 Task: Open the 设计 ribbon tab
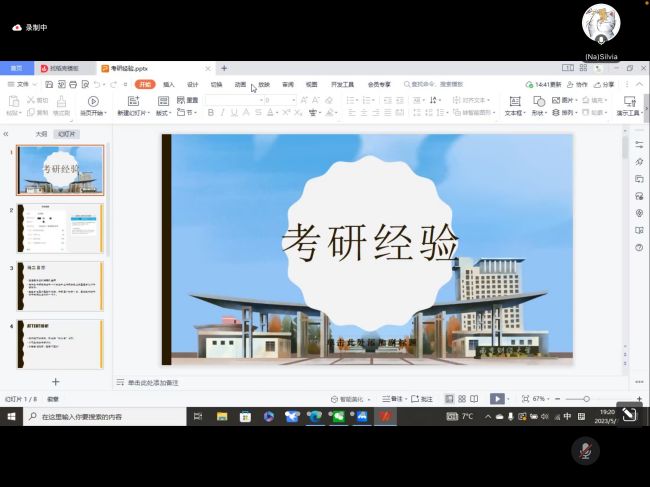193,85
